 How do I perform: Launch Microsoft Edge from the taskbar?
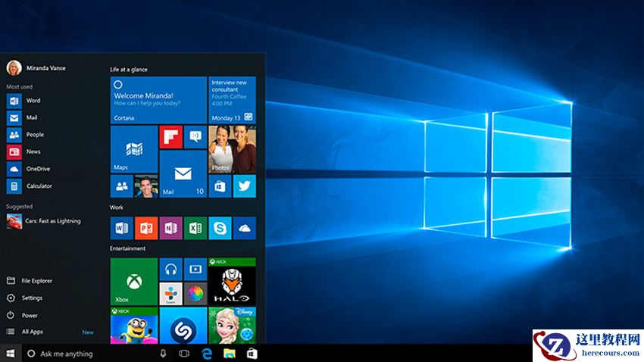point(207,354)
